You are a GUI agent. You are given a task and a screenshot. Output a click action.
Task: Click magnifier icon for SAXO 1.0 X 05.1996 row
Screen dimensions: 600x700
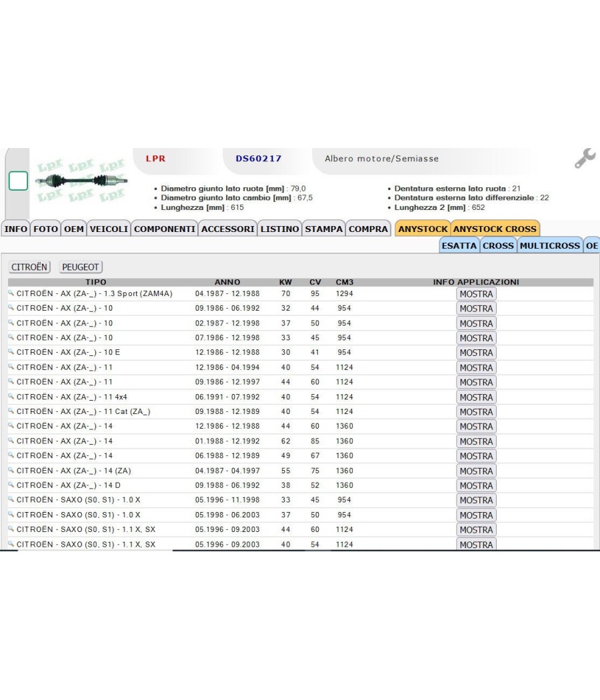tap(11, 499)
